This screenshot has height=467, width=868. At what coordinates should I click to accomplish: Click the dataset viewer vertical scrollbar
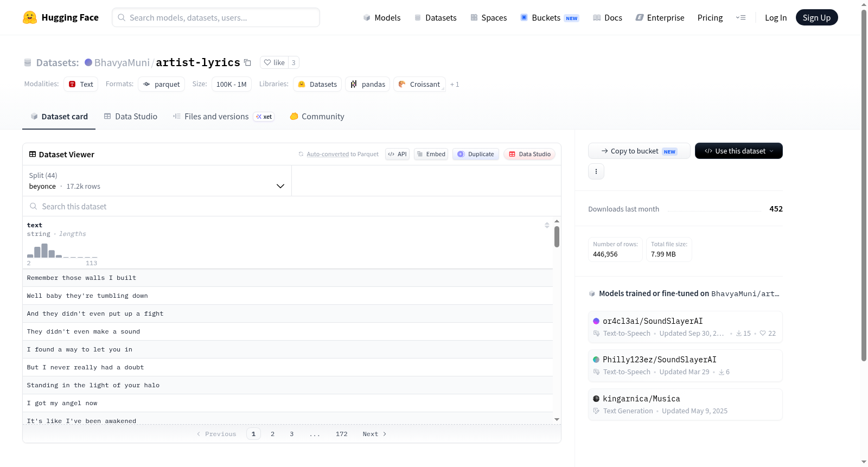pos(557,237)
